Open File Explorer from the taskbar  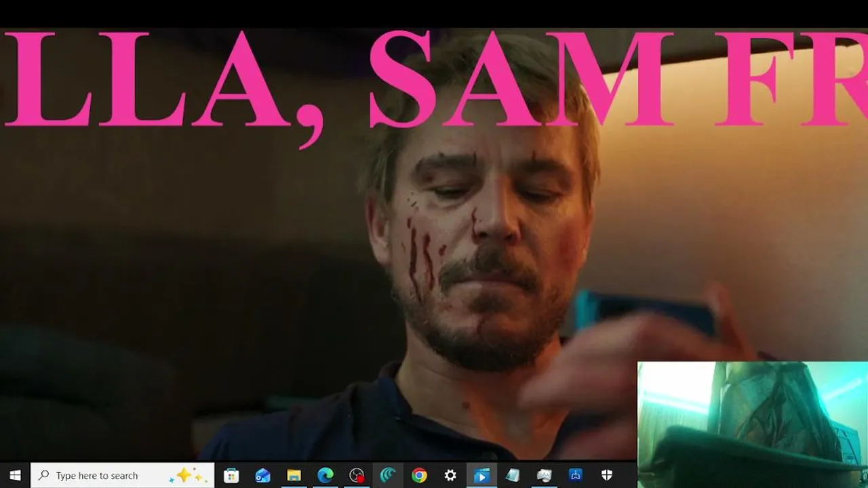294,476
